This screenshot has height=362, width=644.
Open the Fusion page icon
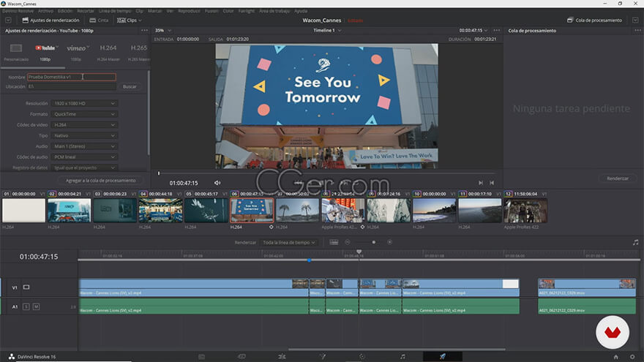(323, 357)
